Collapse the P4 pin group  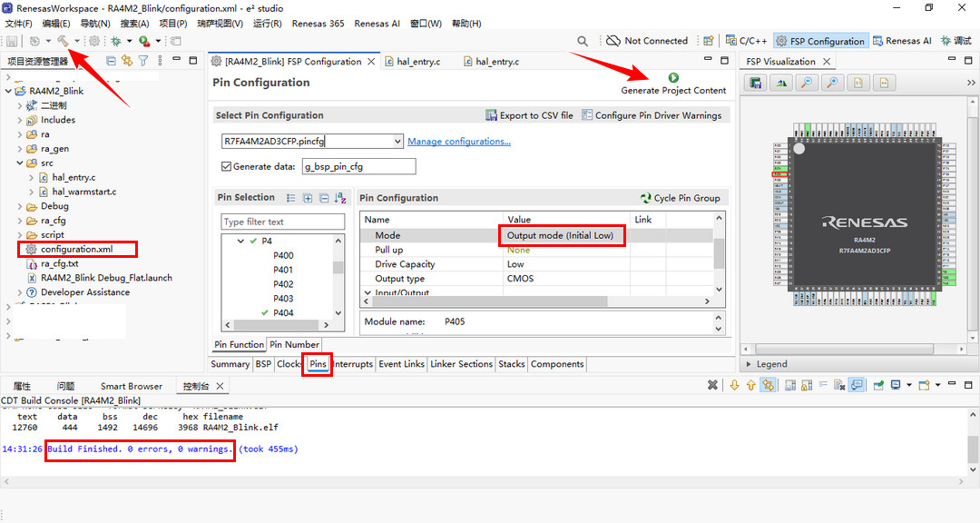point(240,241)
